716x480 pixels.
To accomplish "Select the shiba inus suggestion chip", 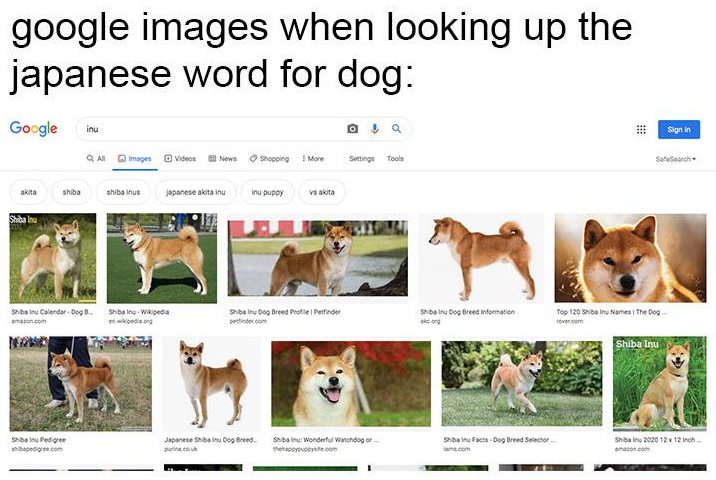I will click(123, 192).
